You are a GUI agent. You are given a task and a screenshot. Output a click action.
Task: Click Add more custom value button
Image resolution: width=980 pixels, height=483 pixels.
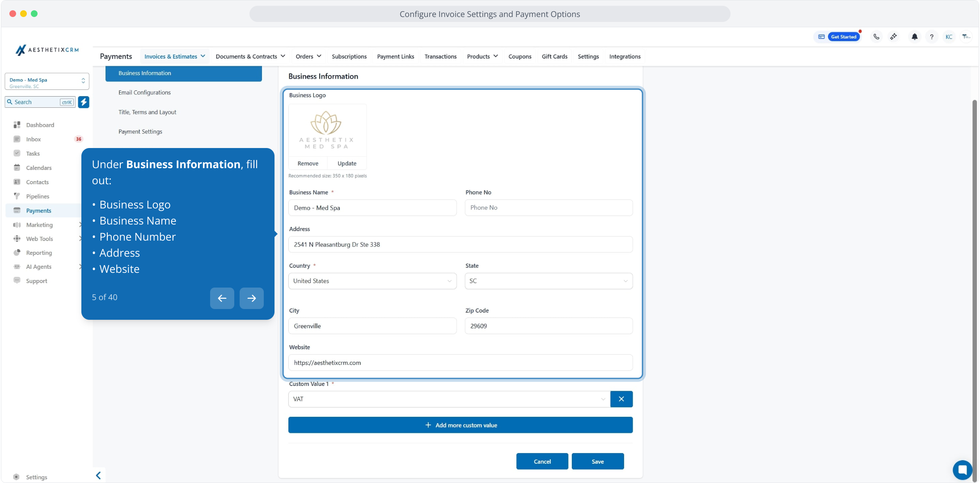coord(460,425)
